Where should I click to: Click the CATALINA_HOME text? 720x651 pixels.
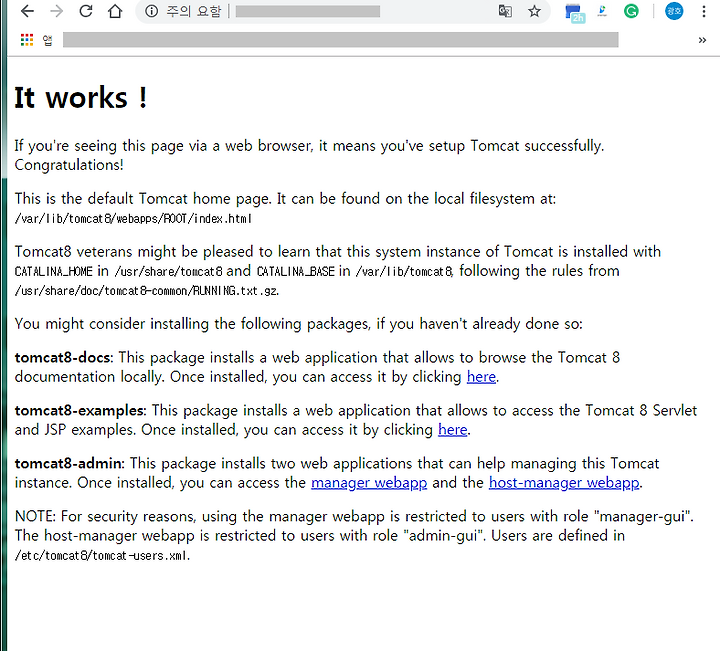[53, 271]
